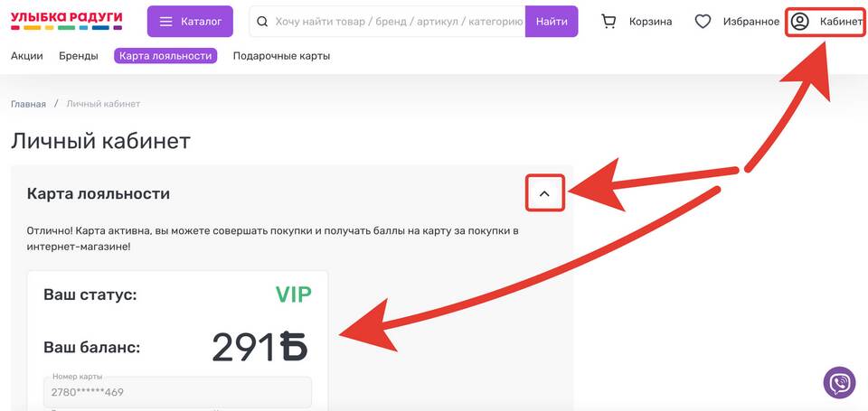Open the Корзина shopping cart icon
Screen dimensions: 868x411
[609, 22]
